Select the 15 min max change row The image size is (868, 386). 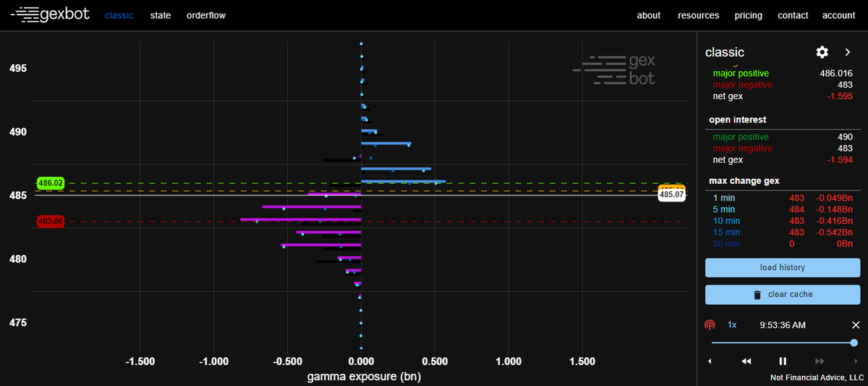(782, 232)
